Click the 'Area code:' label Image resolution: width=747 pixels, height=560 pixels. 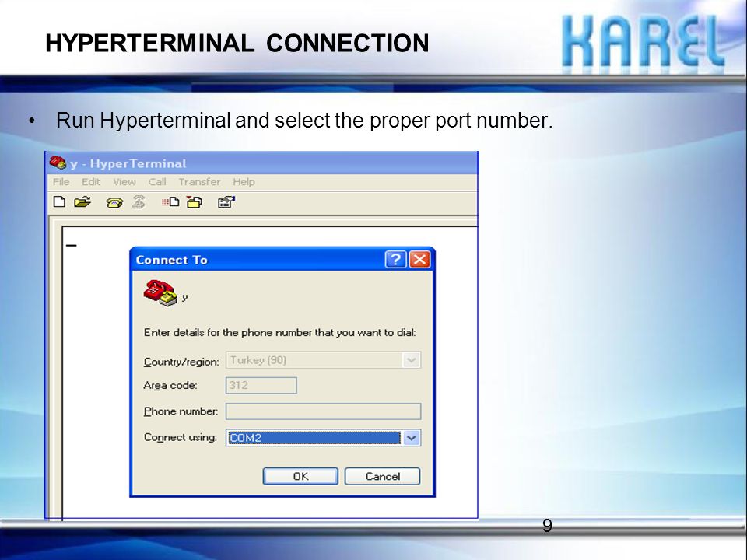pyautogui.click(x=170, y=385)
